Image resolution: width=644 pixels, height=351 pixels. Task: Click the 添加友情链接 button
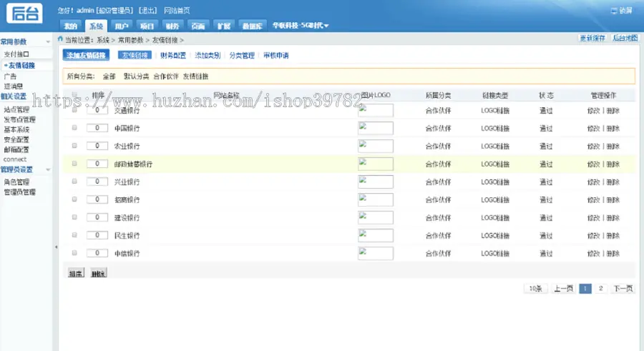(86, 56)
